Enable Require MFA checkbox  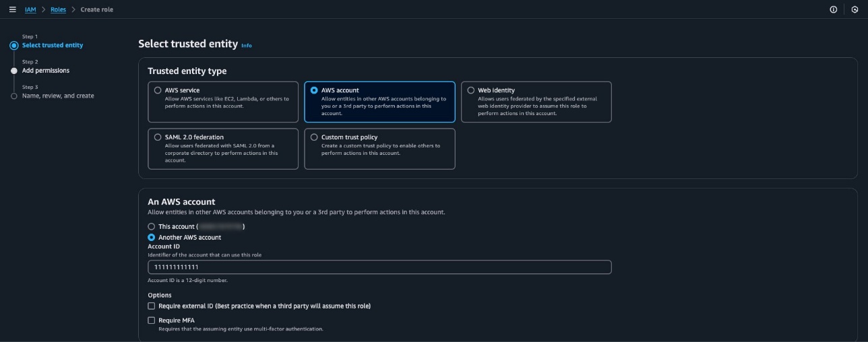click(x=152, y=320)
